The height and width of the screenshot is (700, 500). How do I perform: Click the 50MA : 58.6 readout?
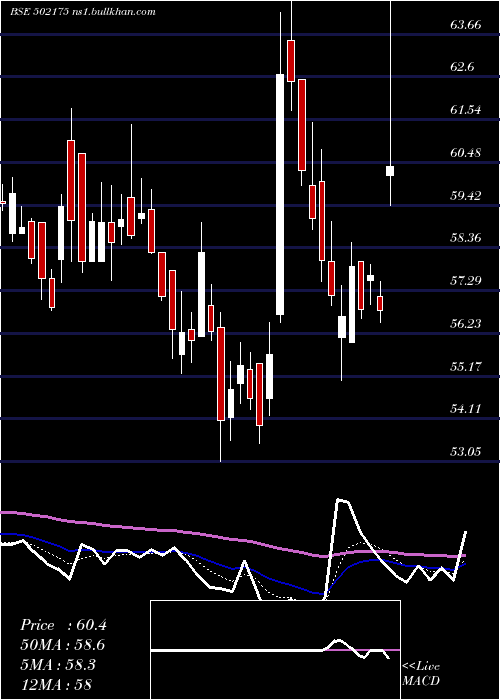tap(63, 645)
